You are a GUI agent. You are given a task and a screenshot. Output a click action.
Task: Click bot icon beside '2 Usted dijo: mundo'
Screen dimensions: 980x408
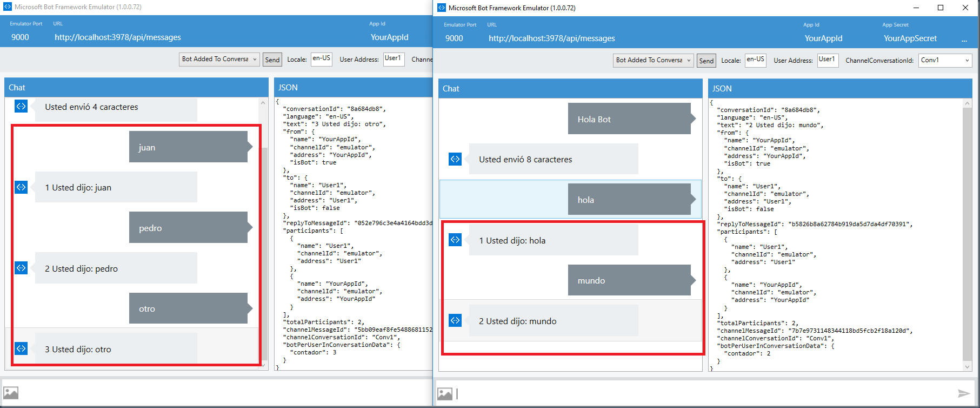pyautogui.click(x=455, y=320)
